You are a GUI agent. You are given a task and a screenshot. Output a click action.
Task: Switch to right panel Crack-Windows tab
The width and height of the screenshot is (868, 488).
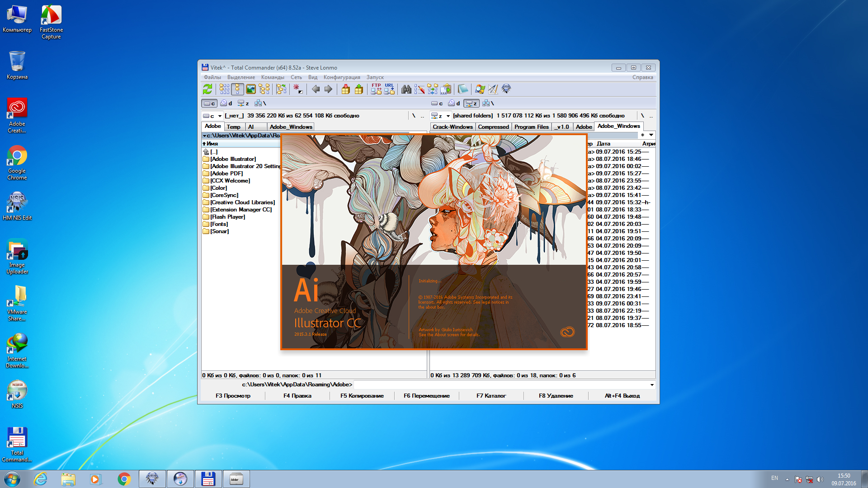453,127
